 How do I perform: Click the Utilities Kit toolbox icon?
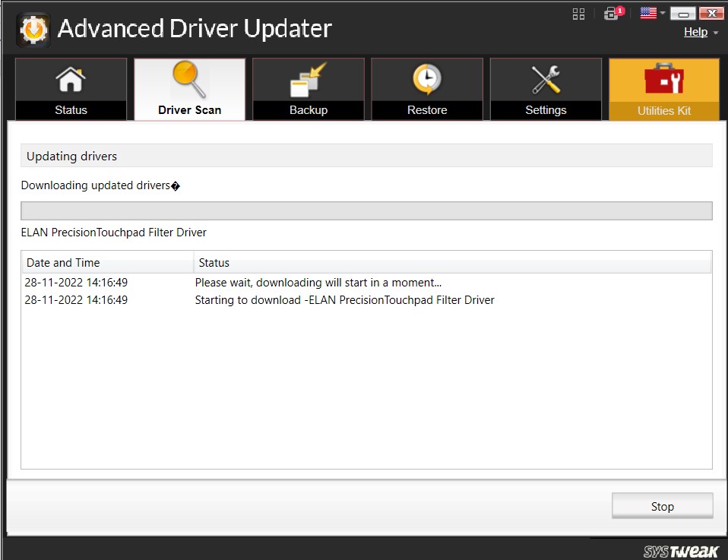pos(663,78)
